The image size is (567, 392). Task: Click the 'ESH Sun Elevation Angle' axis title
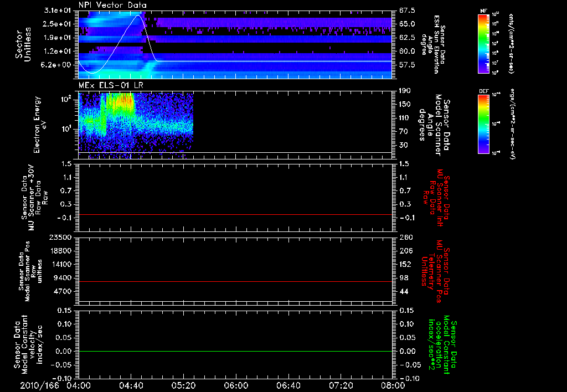click(x=433, y=44)
